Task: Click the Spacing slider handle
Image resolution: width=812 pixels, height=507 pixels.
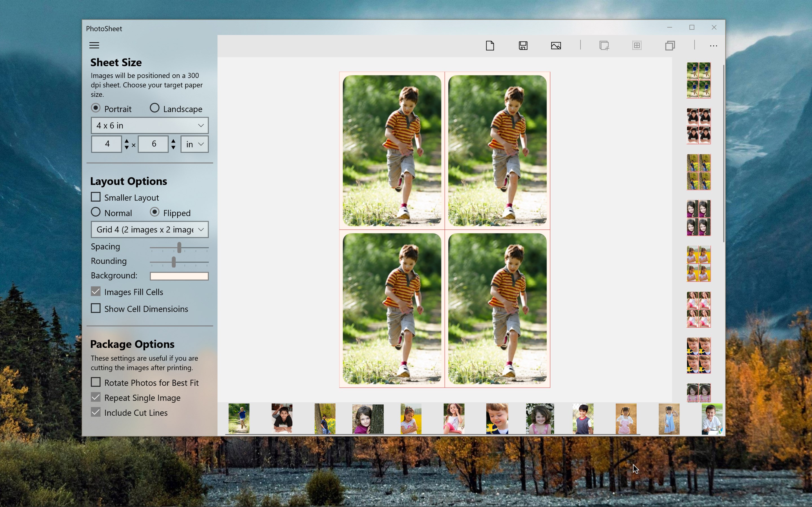Action: point(179,248)
